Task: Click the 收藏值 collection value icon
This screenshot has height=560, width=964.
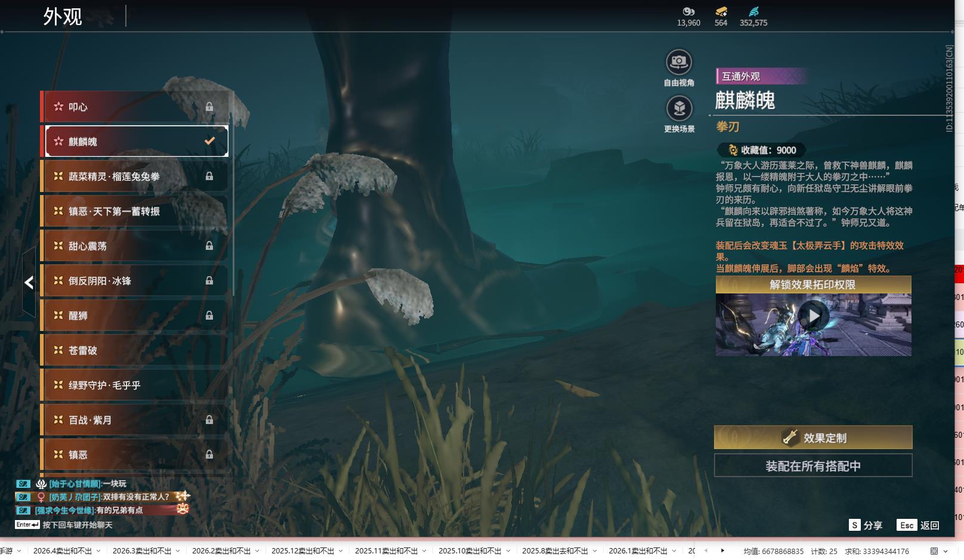Action: [733, 150]
